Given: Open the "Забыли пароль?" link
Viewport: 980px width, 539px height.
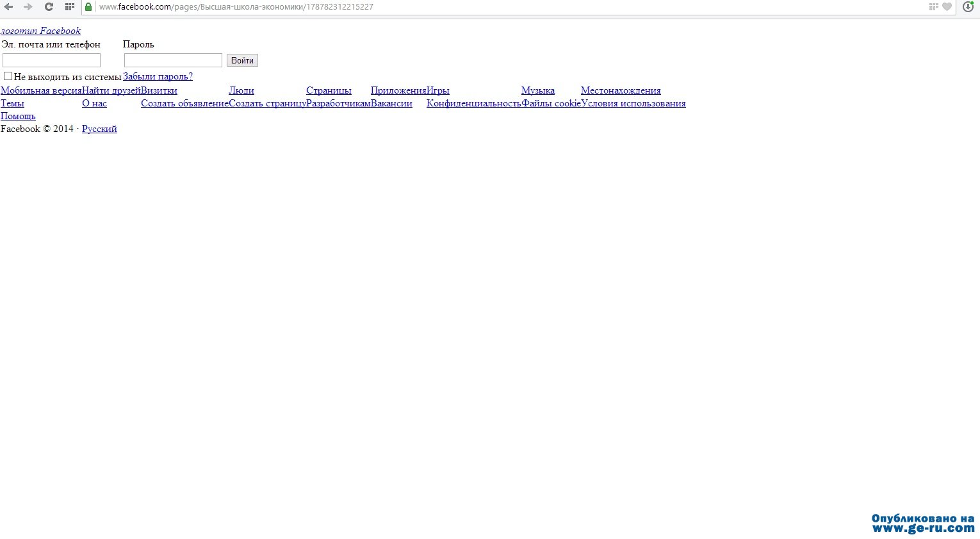Looking at the screenshot, I should pyautogui.click(x=158, y=77).
